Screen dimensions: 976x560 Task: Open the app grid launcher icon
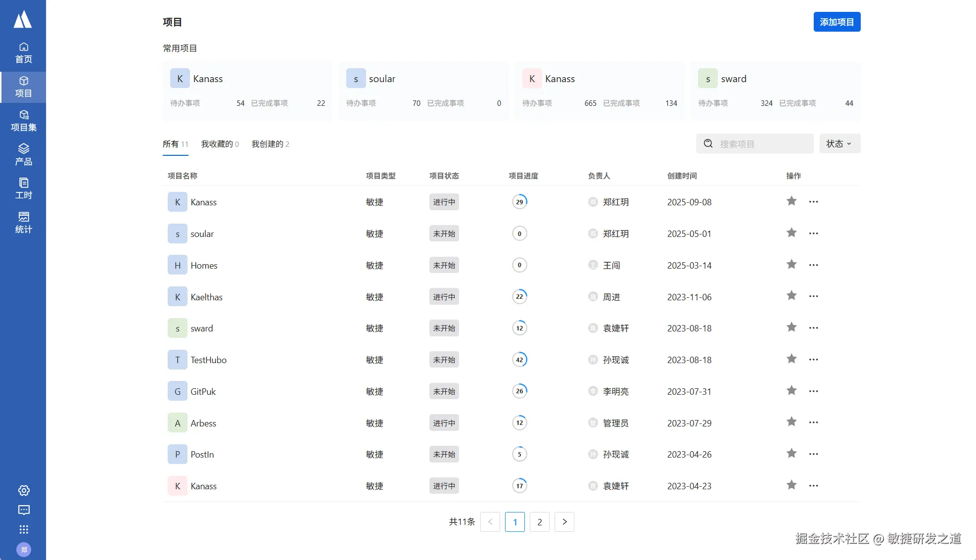[24, 529]
